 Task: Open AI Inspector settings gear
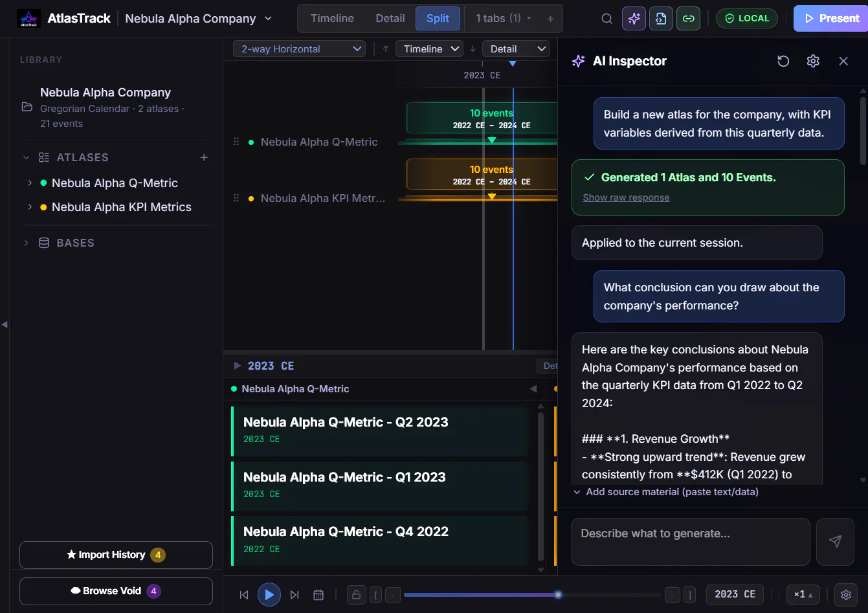[x=813, y=61]
